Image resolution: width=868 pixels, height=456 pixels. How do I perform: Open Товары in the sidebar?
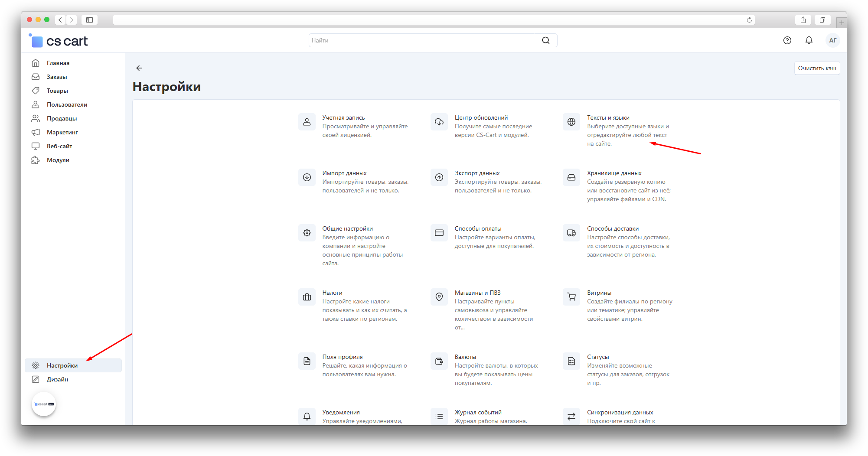57,91
